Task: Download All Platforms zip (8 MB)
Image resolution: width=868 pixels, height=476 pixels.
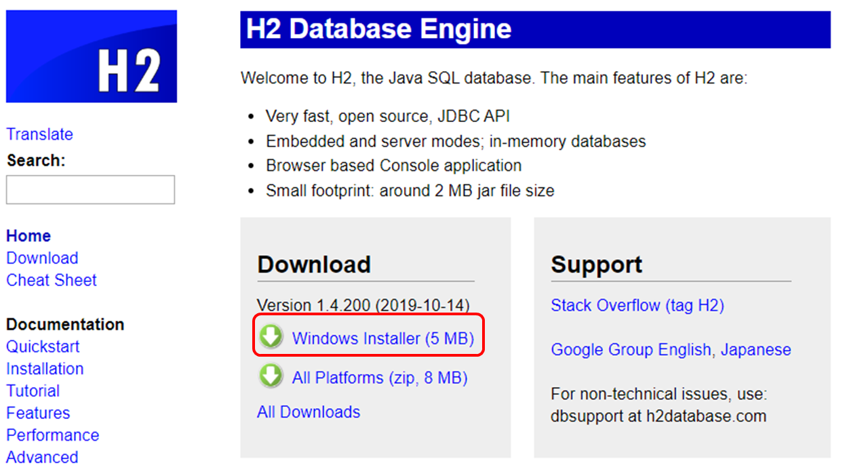Action: (x=380, y=378)
